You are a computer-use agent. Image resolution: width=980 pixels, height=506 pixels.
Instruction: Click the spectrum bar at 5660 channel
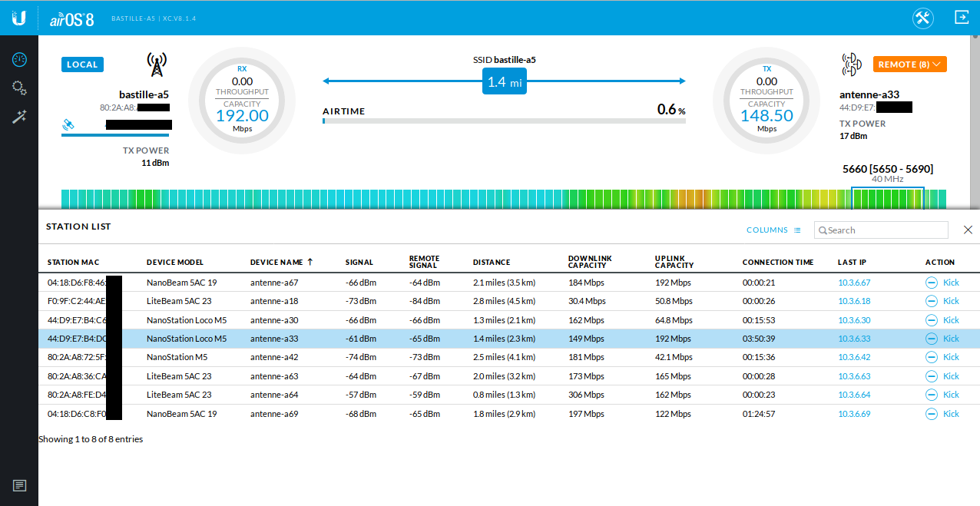pyautogui.click(x=887, y=198)
